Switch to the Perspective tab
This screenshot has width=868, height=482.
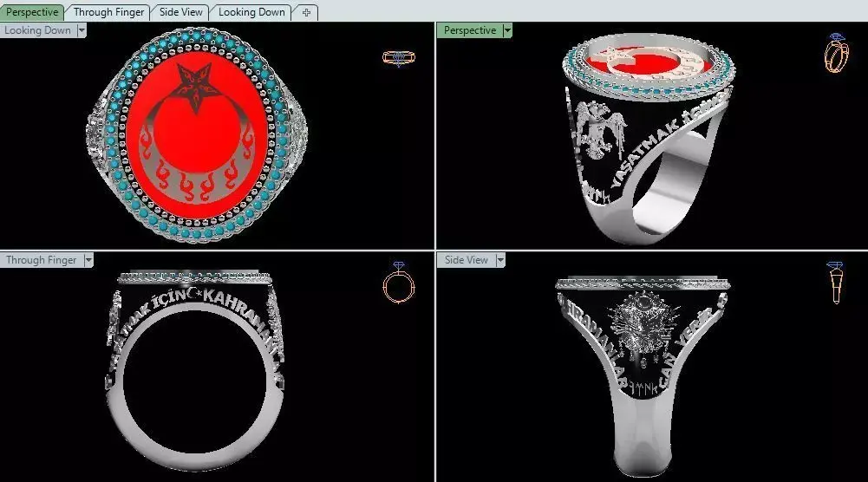pyautogui.click(x=32, y=11)
